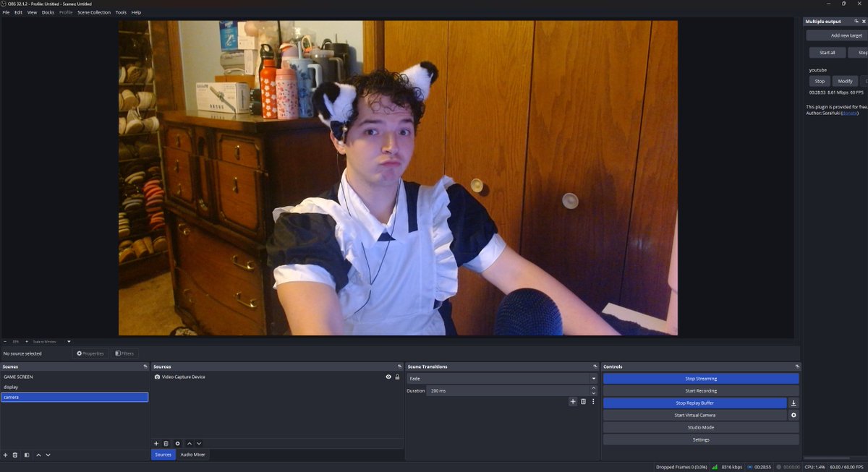Undock the Scenes panel

click(145, 366)
